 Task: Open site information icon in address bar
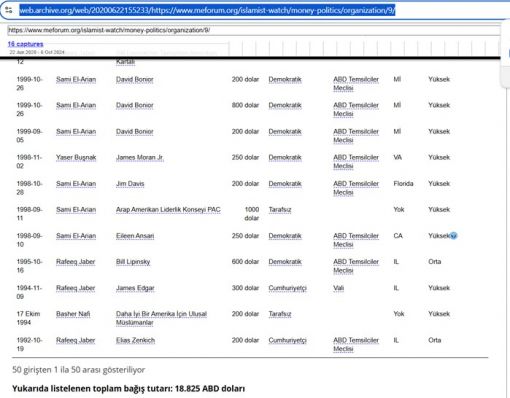tap(9, 10)
